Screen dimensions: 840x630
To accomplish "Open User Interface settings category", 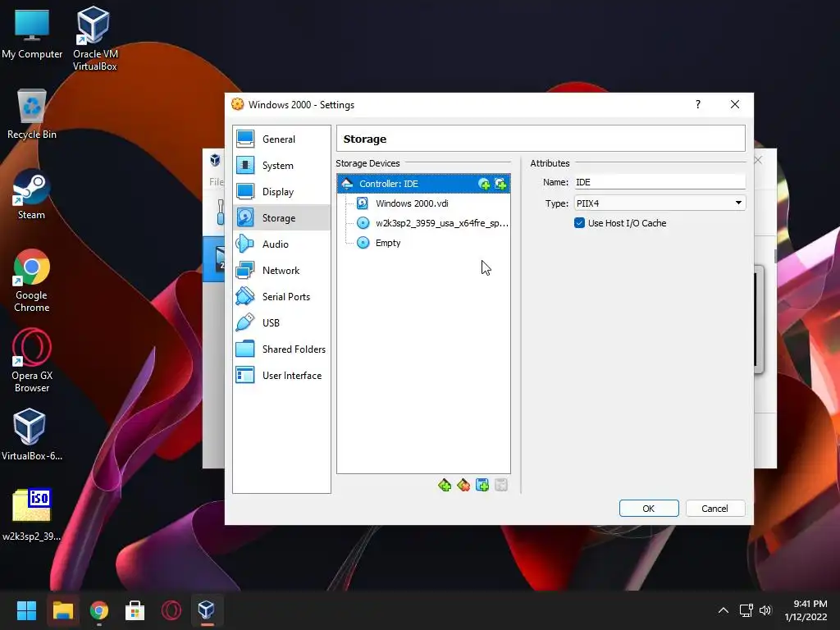I will coord(282,376).
